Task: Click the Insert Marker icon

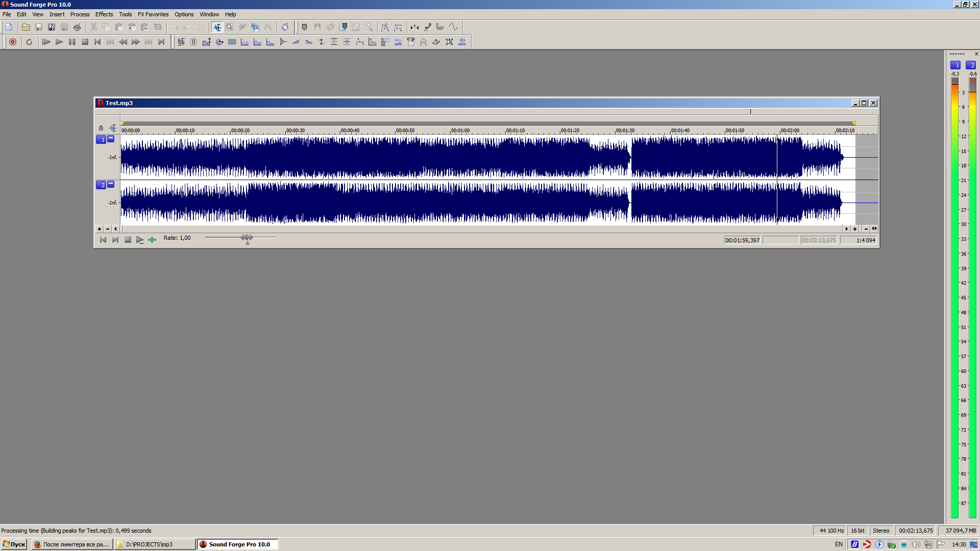Action: click(304, 27)
